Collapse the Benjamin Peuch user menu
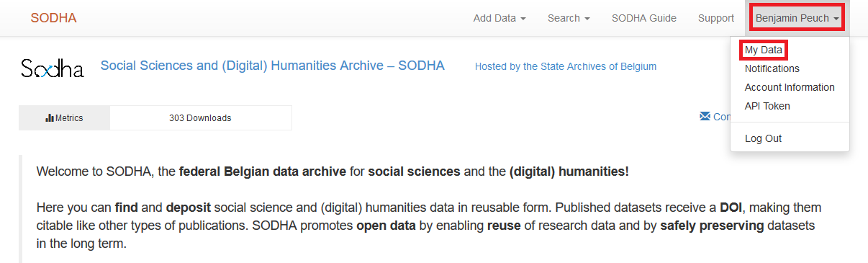The image size is (868, 263). [797, 18]
